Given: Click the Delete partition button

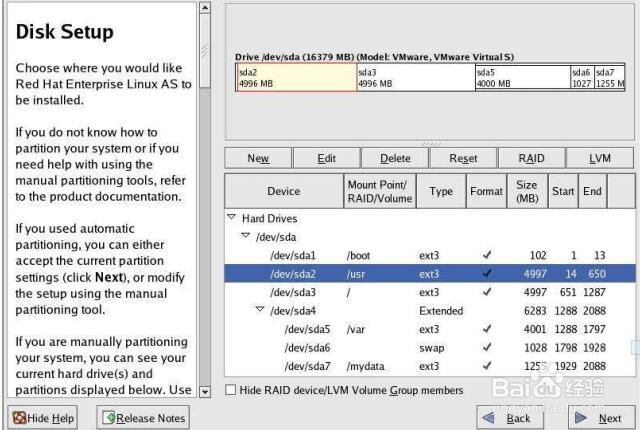Looking at the screenshot, I should tap(395, 158).
